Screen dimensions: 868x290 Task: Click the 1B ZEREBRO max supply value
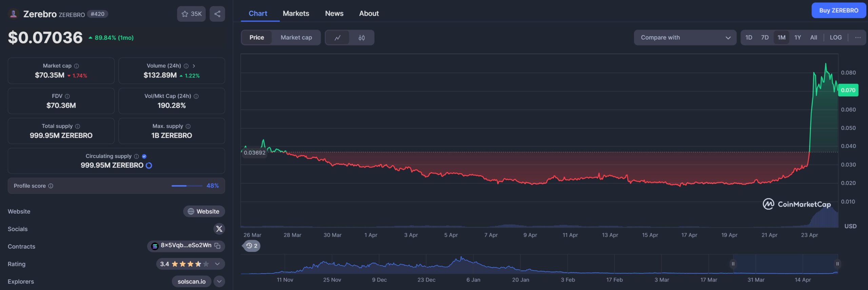(172, 135)
